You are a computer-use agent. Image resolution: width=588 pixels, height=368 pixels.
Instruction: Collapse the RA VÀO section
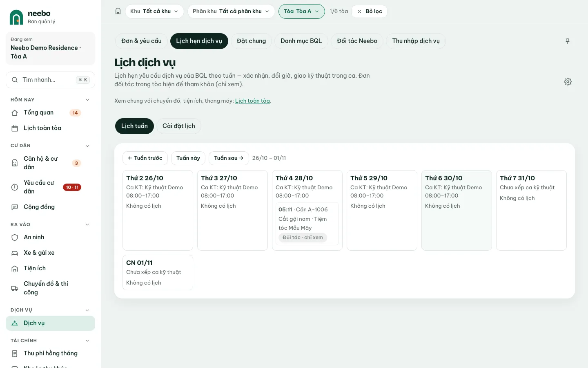coord(87,224)
